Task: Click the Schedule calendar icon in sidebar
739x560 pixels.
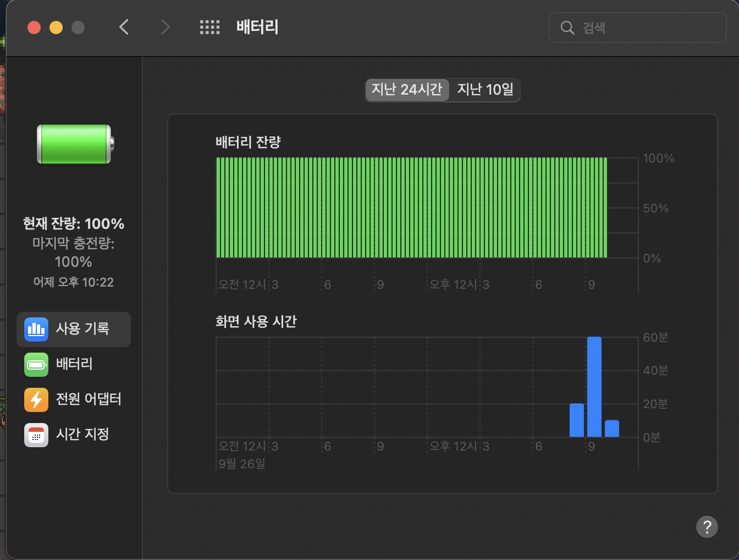Action: click(x=36, y=435)
